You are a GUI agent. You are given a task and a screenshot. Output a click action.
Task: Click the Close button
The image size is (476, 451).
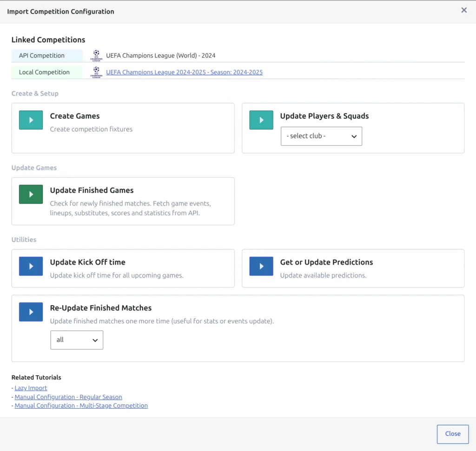tap(453, 434)
